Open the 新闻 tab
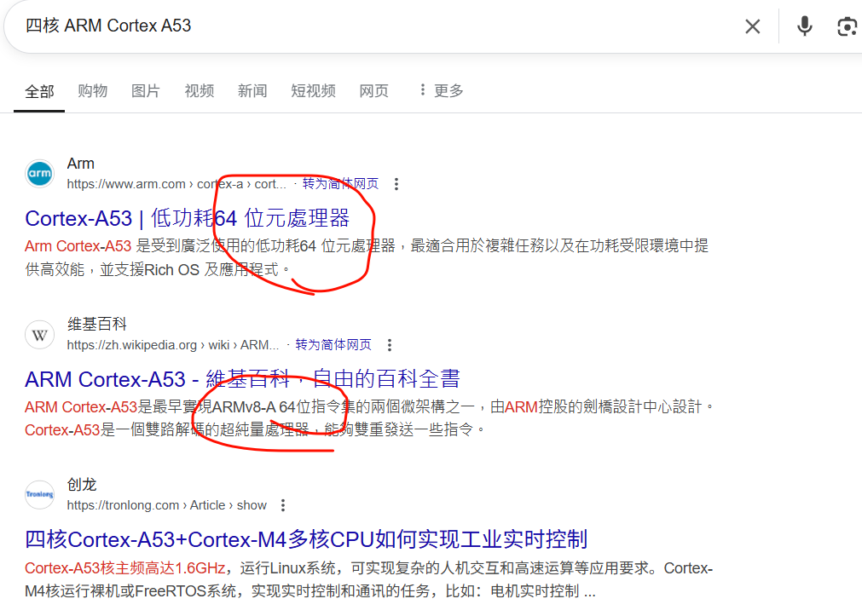The width and height of the screenshot is (862, 616). (x=252, y=90)
